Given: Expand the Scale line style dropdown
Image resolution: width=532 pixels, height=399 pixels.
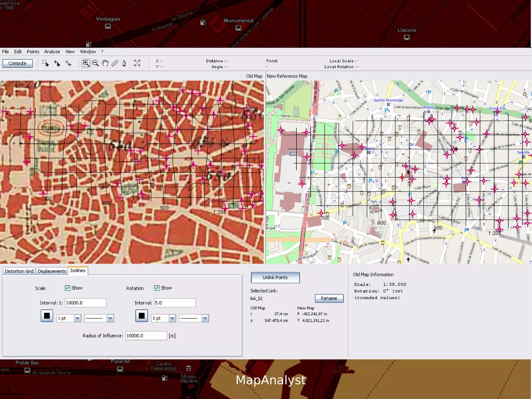Looking at the screenshot, I should tap(110, 318).
